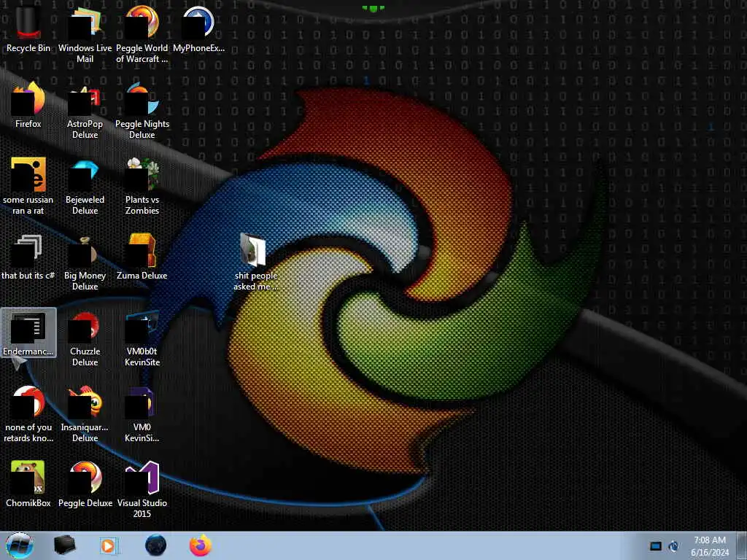The height and width of the screenshot is (560, 747).
Task: Open the Recycle Bin desktop icon
Action: (28, 30)
